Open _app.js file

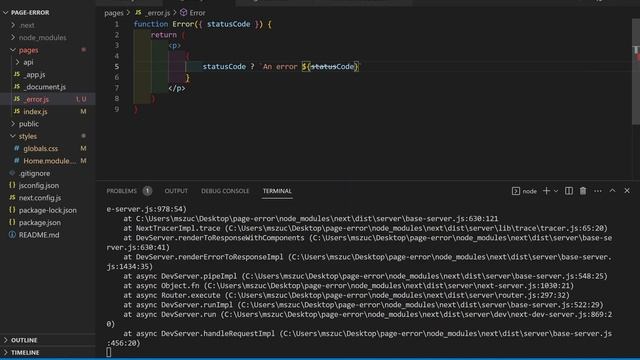click(x=35, y=75)
